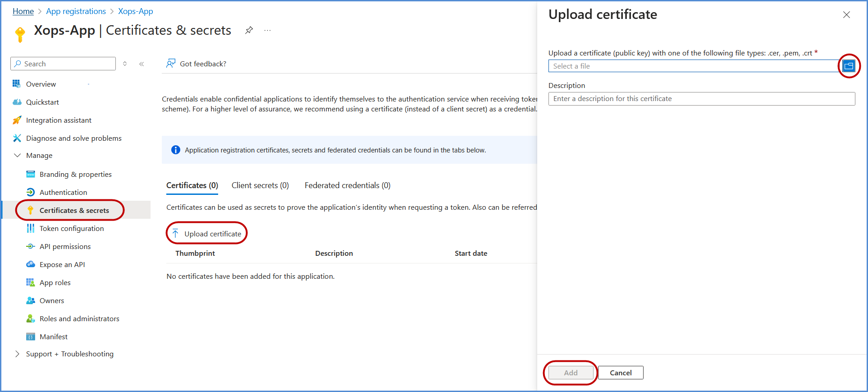Open the Manifest editor

(x=53, y=337)
